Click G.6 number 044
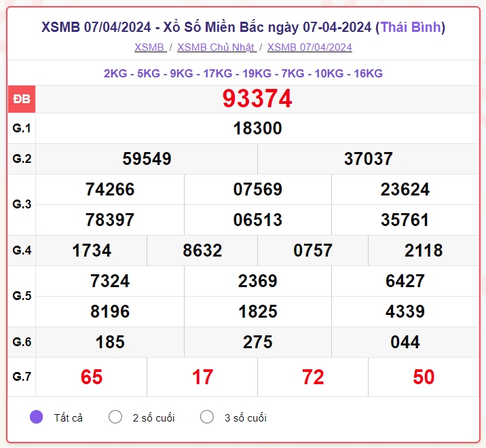486x448 pixels. pos(405,342)
